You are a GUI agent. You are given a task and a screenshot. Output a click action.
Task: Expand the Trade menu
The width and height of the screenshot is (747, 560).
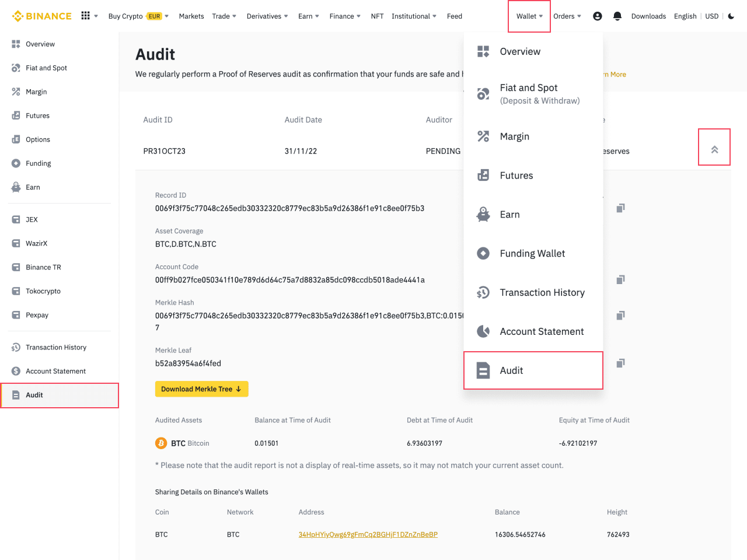click(224, 16)
